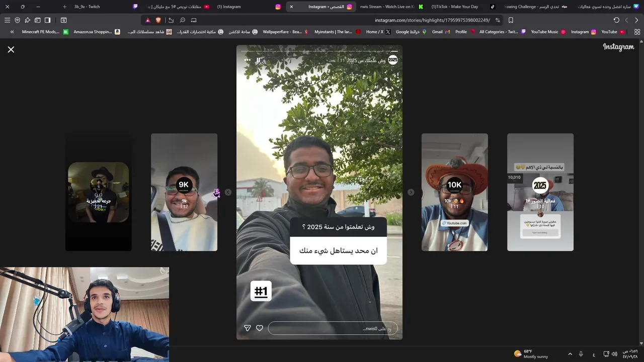The height and width of the screenshot is (362, 644).
Task: Open the taskbar volume control
Action: click(614, 354)
